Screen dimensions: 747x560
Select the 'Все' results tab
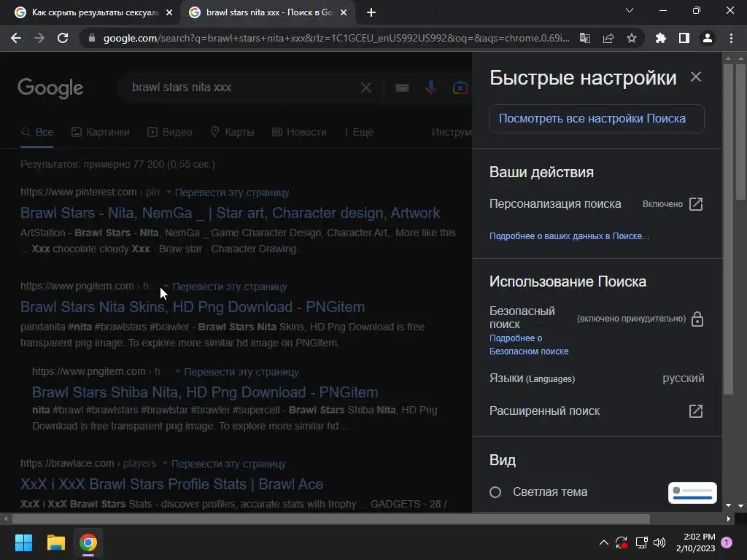point(37,132)
